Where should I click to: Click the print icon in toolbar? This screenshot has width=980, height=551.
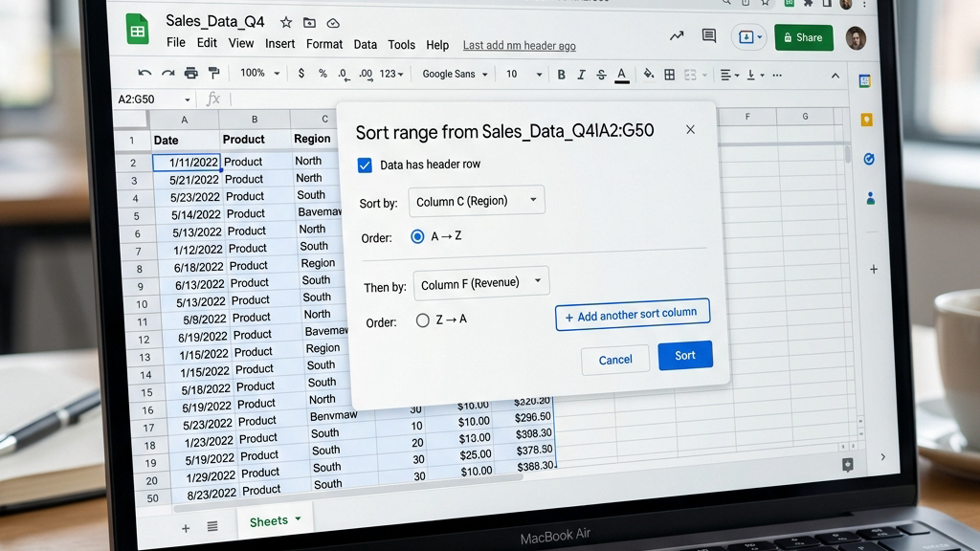[190, 73]
